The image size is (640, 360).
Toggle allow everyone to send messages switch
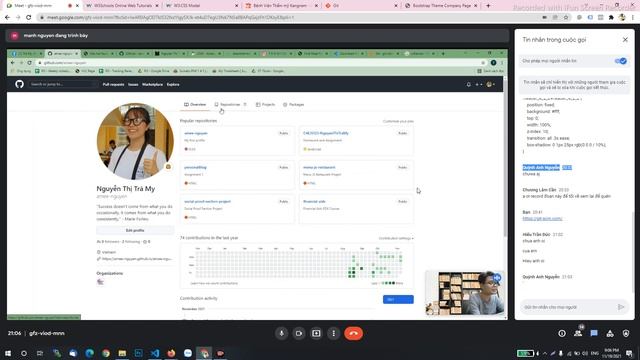621,61
